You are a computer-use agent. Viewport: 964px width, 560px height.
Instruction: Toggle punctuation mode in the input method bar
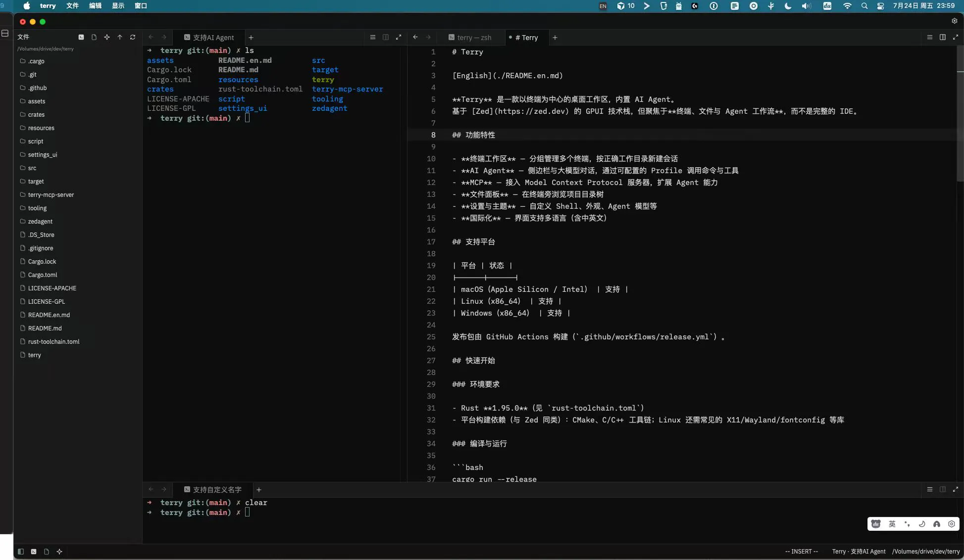point(907,524)
